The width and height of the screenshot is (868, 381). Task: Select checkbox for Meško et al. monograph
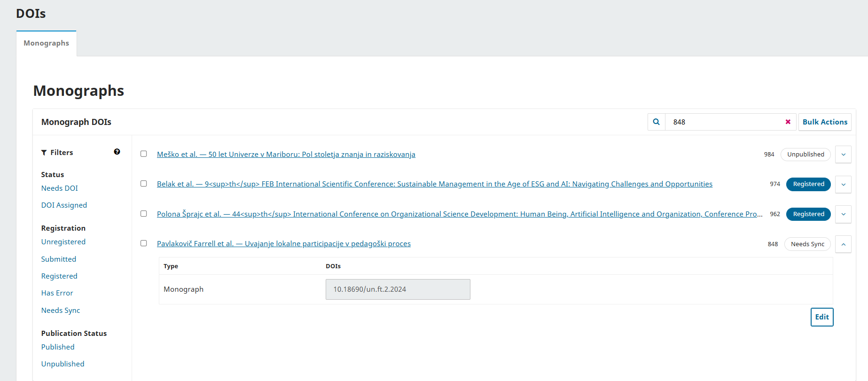click(144, 154)
